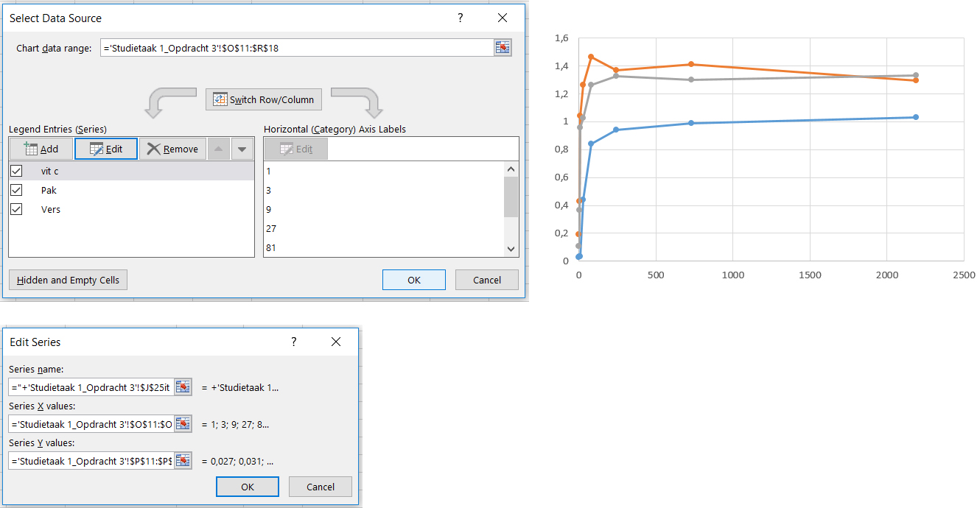
Task: Move the series up with the up arrow
Action: tap(219, 149)
